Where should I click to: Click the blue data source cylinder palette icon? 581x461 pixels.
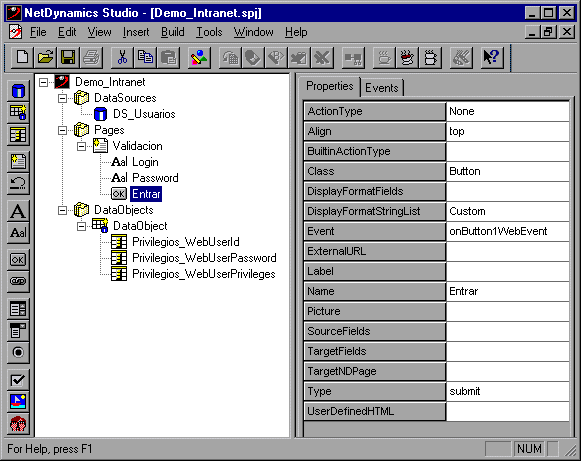click(x=18, y=91)
